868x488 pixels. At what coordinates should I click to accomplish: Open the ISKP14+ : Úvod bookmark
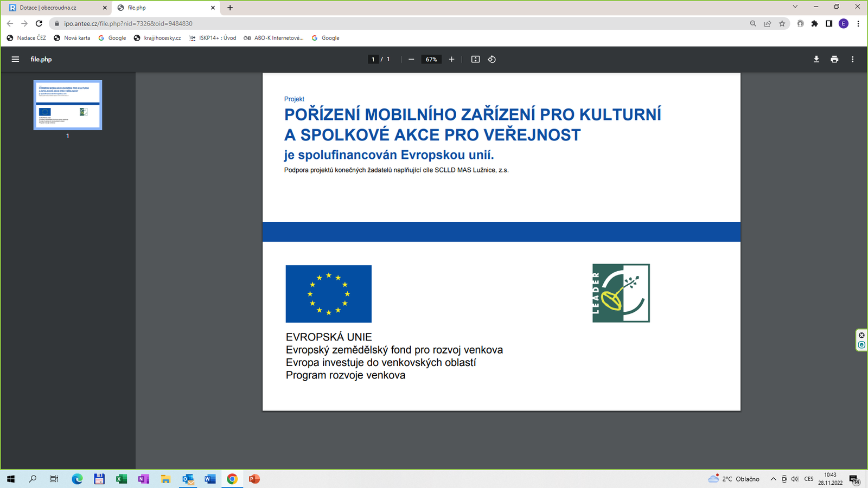pyautogui.click(x=212, y=38)
